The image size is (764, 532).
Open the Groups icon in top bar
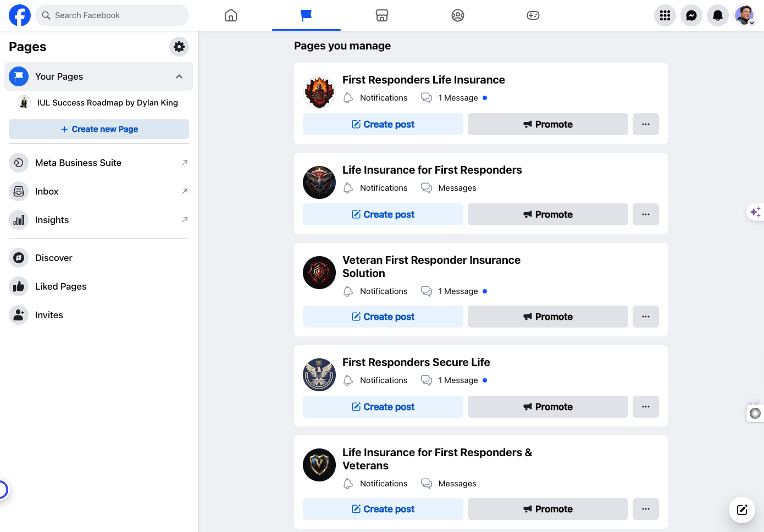[x=458, y=15]
